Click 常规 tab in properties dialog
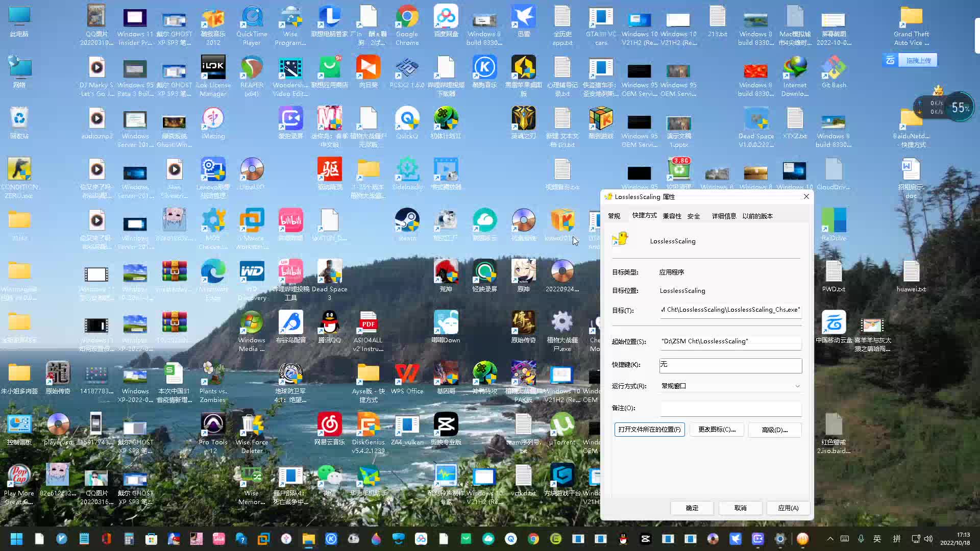 click(x=615, y=216)
